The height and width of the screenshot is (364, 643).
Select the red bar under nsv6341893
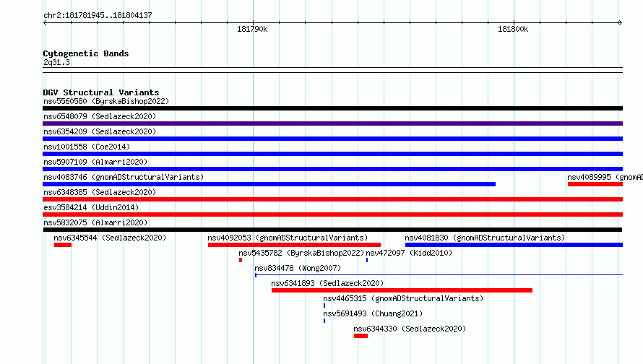point(402,290)
